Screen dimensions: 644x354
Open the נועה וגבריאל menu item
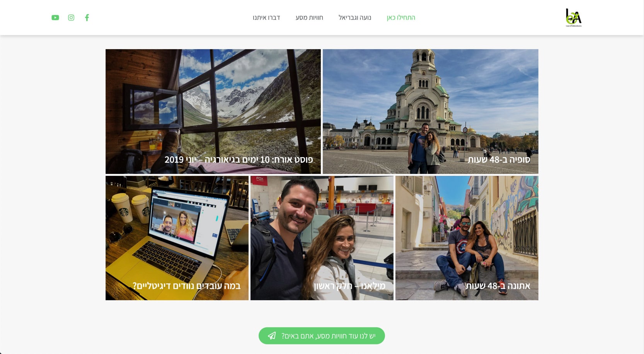pyautogui.click(x=355, y=18)
